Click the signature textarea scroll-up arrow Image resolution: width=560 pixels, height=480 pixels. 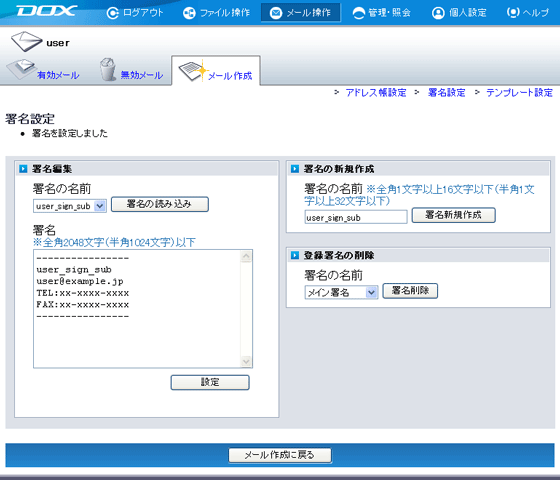coord(246,256)
